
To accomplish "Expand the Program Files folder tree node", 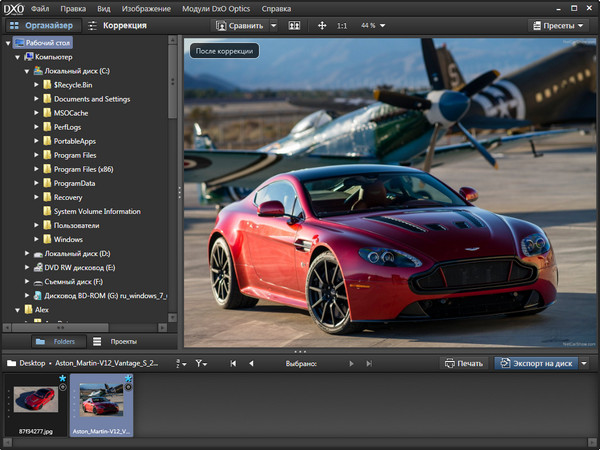I will (36, 155).
